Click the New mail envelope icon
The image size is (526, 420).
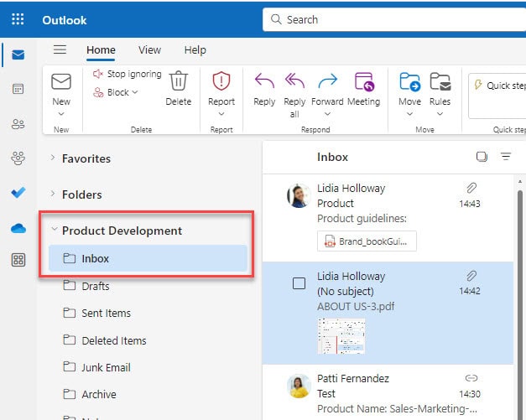(x=61, y=82)
